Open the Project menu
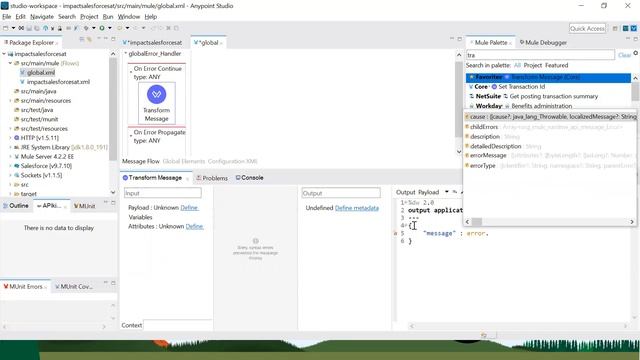Viewport: 640px width, 360px height. tap(89, 17)
